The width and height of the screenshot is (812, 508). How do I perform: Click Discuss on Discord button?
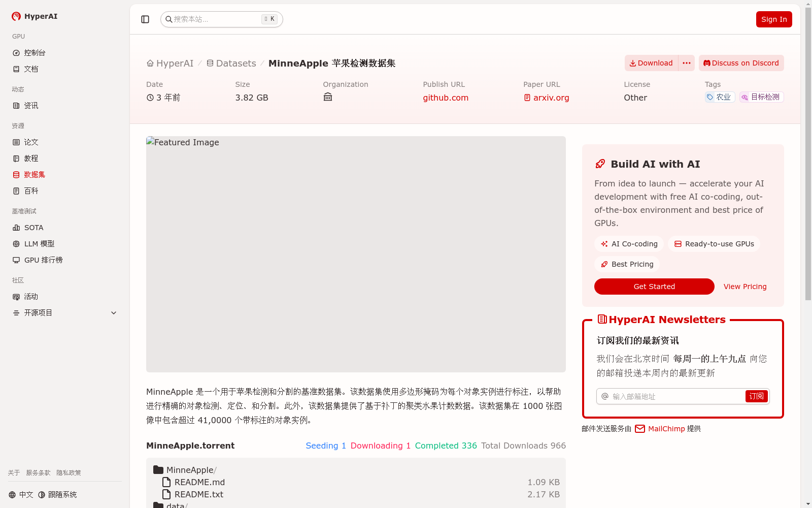(741, 63)
